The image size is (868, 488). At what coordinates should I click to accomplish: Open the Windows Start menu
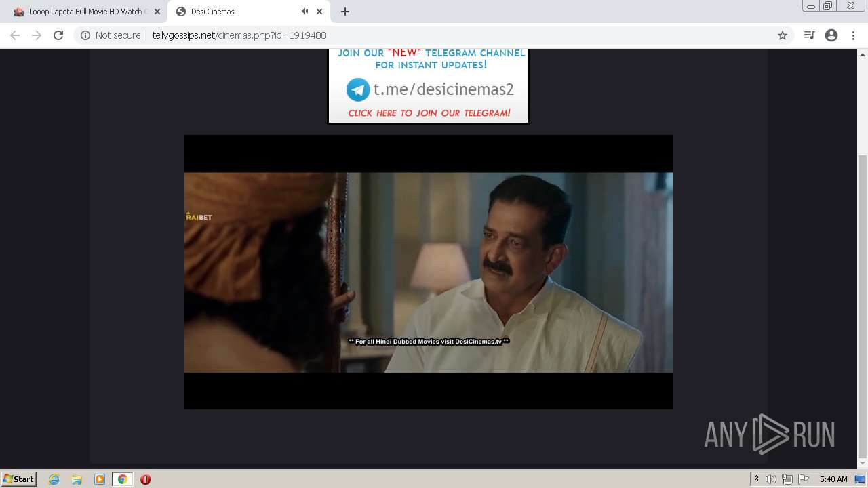click(18, 479)
